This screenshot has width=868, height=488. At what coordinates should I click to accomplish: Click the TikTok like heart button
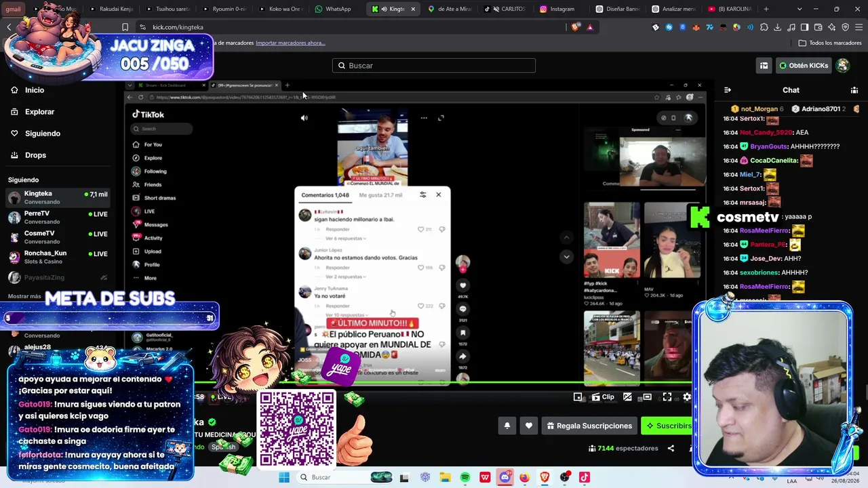463,285
